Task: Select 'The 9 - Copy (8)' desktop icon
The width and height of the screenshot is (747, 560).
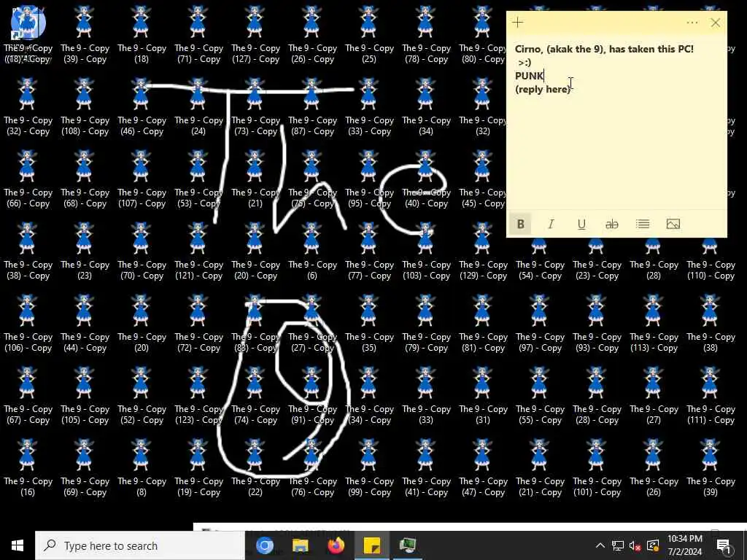Action: (x=142, y=467)
